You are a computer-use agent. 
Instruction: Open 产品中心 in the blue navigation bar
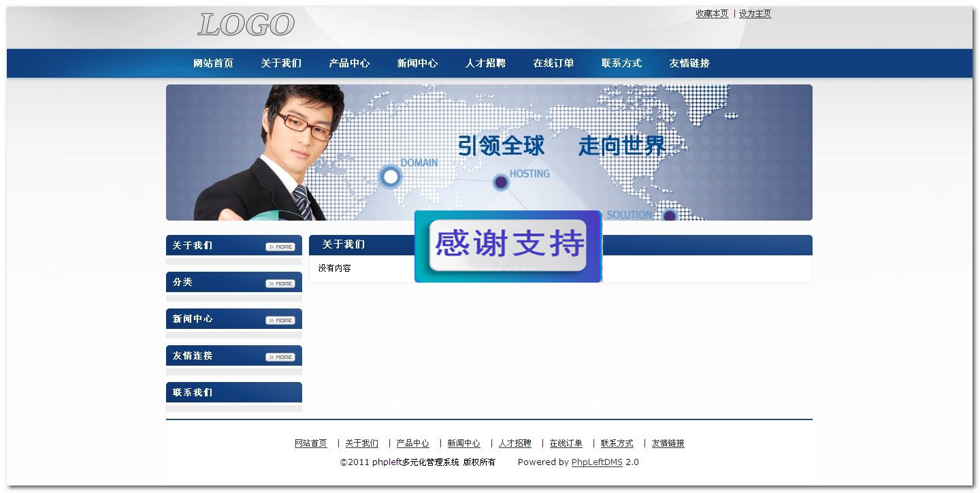(349, 63)
